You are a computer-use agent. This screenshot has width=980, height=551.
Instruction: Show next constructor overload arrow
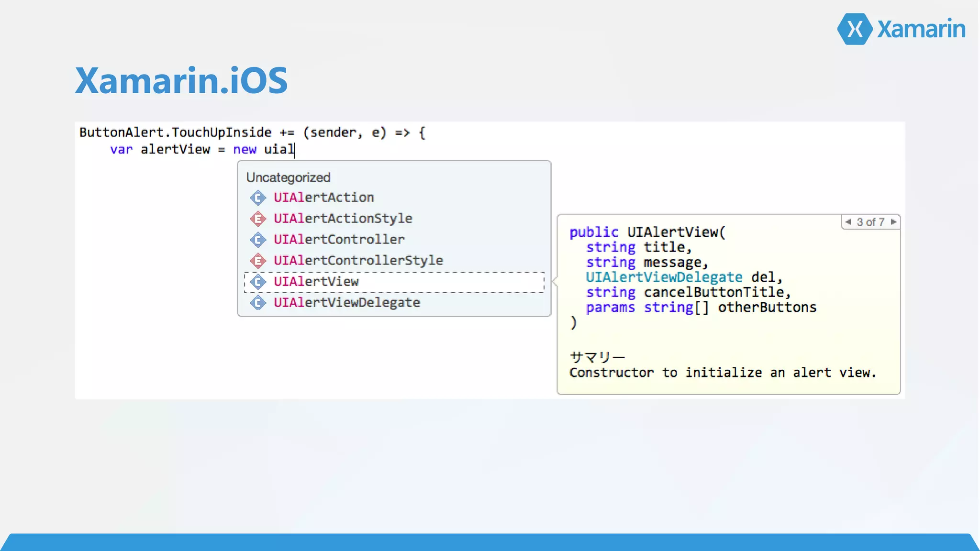click(x=893, y=221)
